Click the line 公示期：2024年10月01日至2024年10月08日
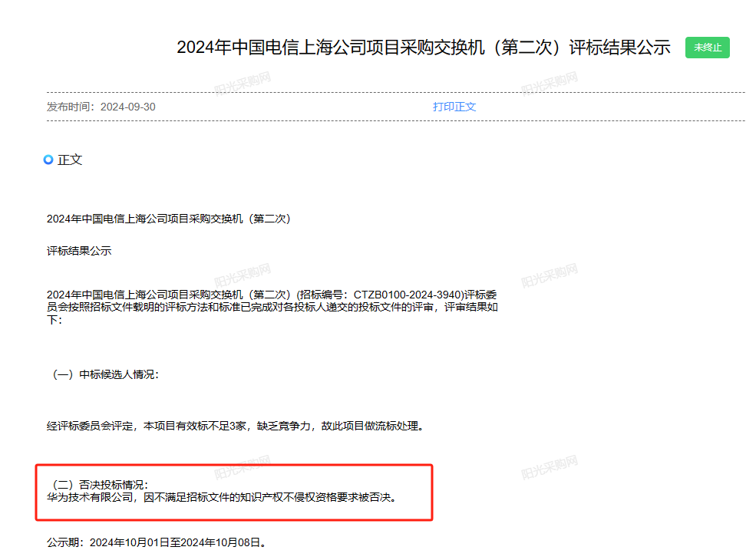746x560 pixels. [156, 542]
